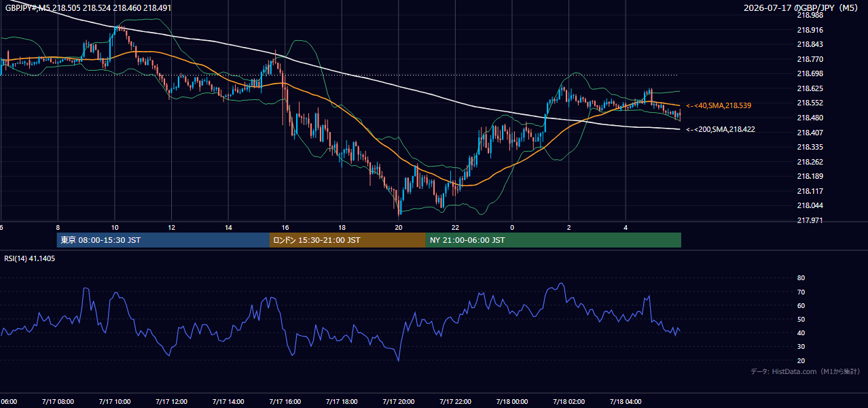Screen dimensions: 868x408
Task: Select the London 15:30-21:00 JST session bar
Action: pos(348,240)
